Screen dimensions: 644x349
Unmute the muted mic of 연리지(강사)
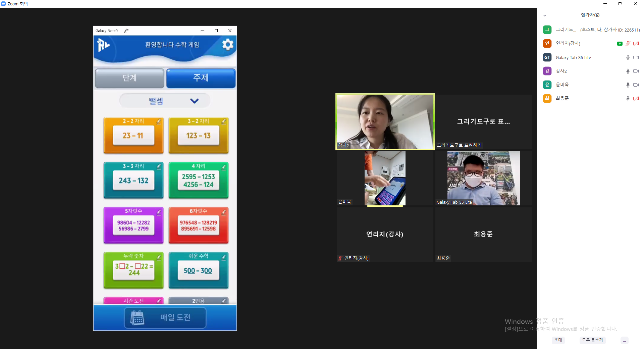pyautogui.click(x=628, y=44)
